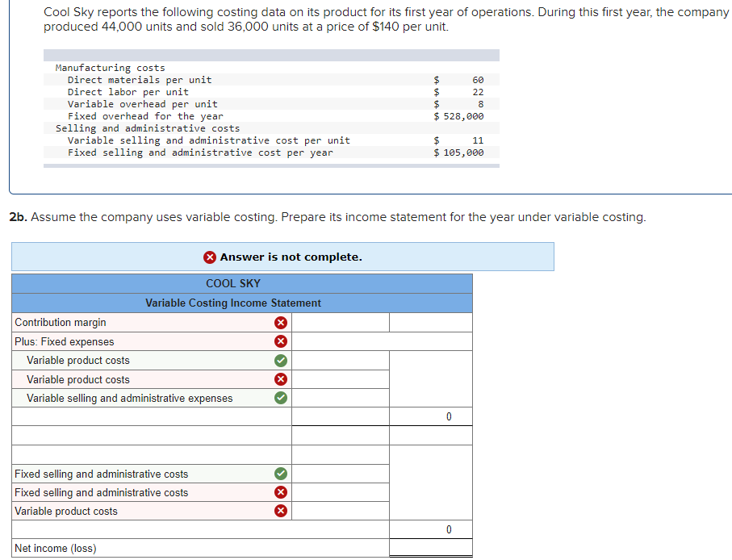
Task: Click the amount field for Contribution margin
Action: pos(341,323)
